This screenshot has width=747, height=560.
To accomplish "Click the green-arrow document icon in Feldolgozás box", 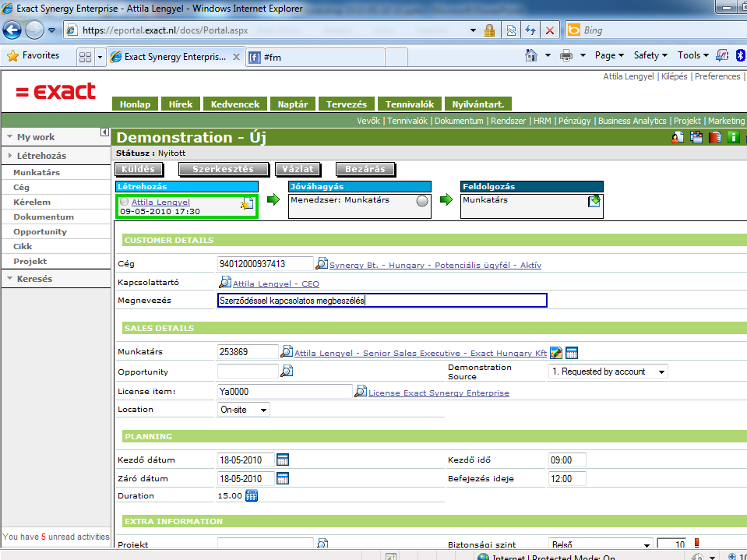I will click(x=594, y=200).
